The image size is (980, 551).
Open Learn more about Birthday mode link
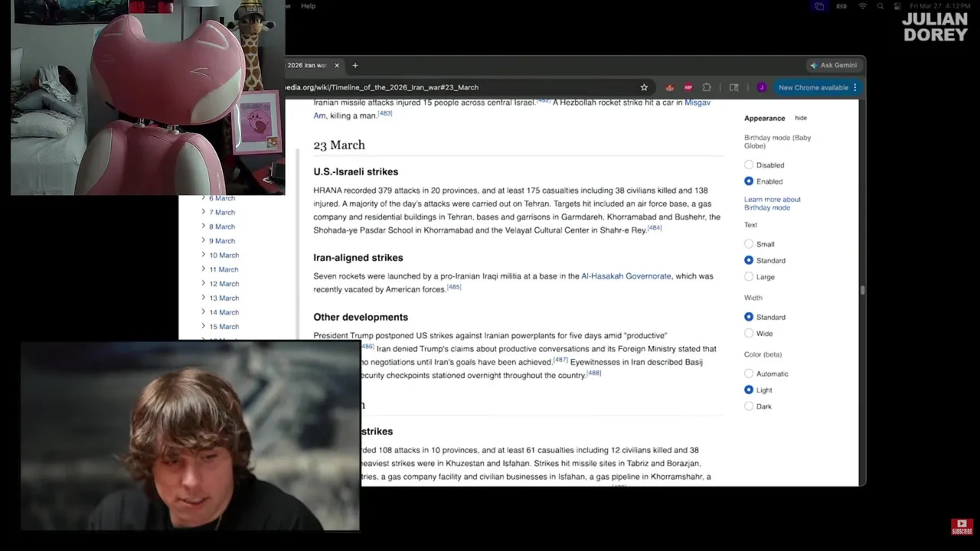(x=772, y=204)
